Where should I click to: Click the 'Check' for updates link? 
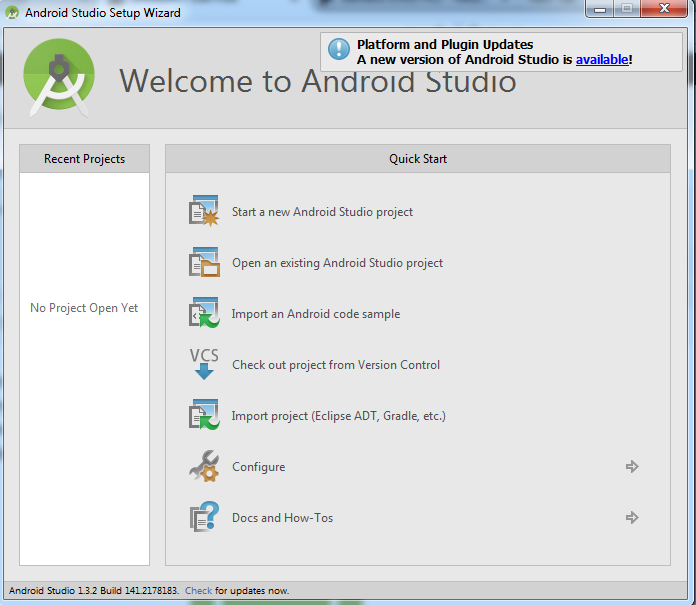[x=198, y=591]
